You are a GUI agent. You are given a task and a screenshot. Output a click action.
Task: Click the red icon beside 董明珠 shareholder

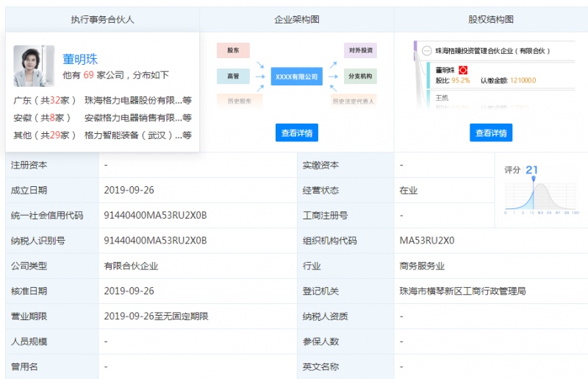(463, 70)
